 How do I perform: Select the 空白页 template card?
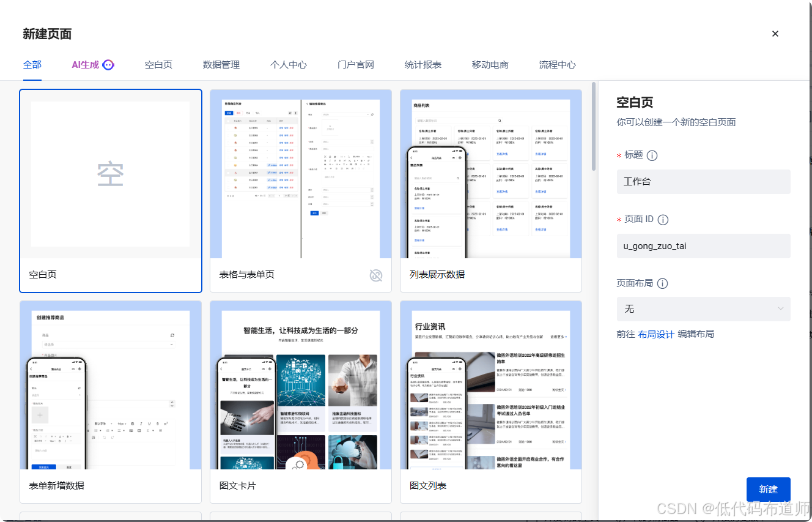coord(111,191)
